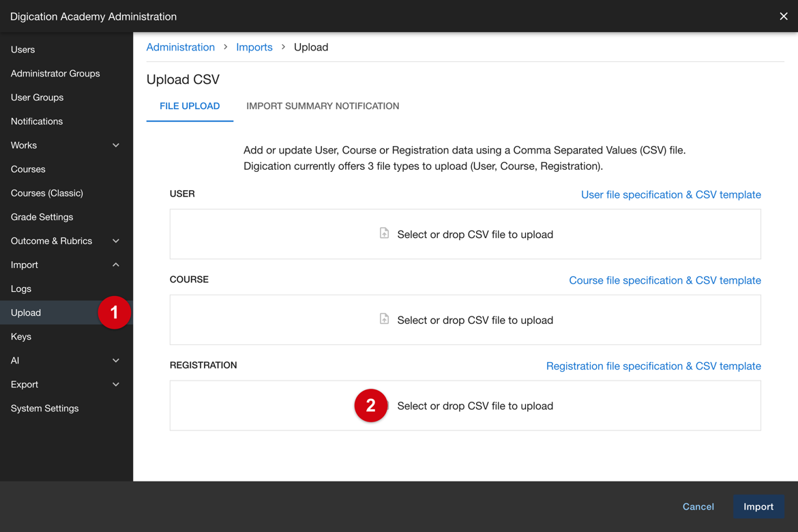
Task: Click the Imports breadcrumb link
Action: (254, 47)
